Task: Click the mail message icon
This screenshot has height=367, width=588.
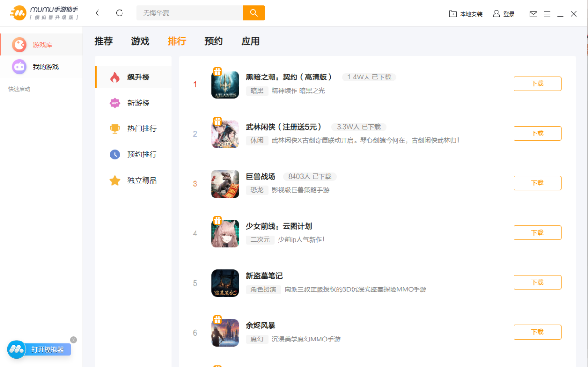Action: (x=533, y=14)
